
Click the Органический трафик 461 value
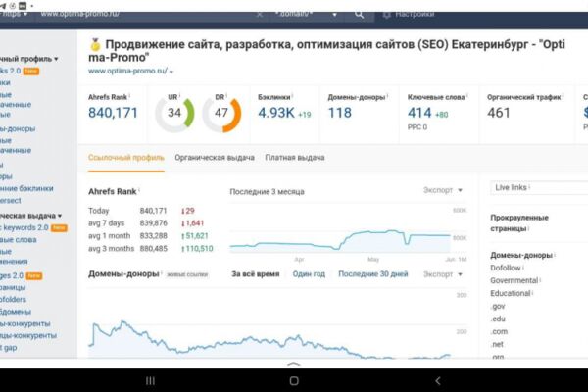pyautogui.click(x=499, y=113)
